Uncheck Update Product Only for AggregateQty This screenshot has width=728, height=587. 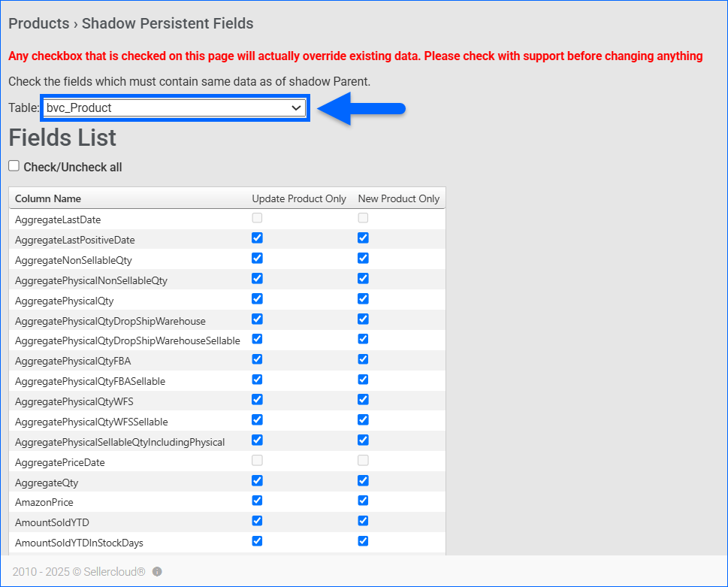coord(258,480)
